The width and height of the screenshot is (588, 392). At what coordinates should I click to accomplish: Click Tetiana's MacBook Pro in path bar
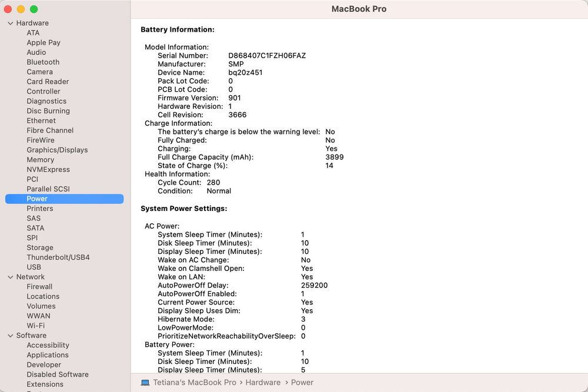tap(195, 383)
